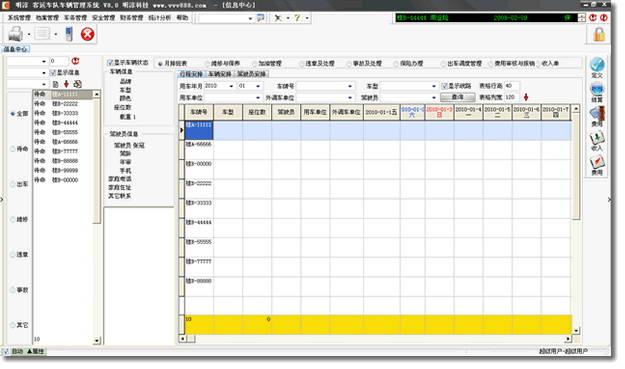Click the left edge panel collapse arrow
The width and height of the screenshot is (625, 369).
pyautogui.click(x=2, y=199)
